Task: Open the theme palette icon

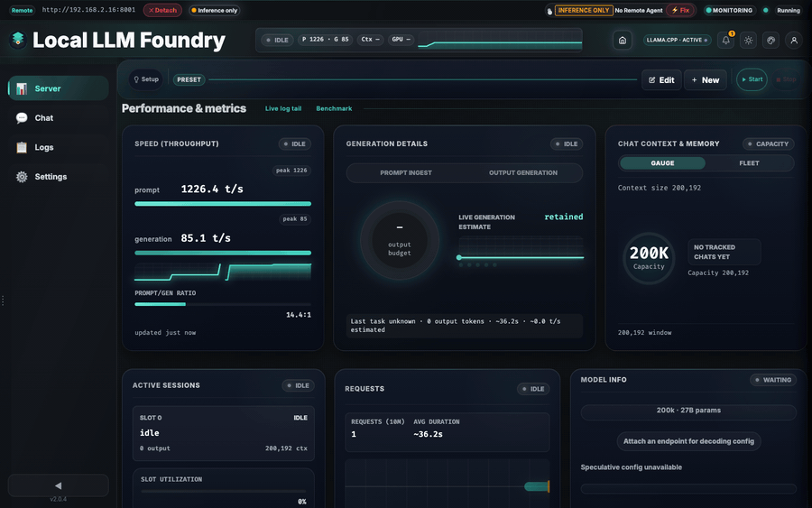Action: point(771,40)
